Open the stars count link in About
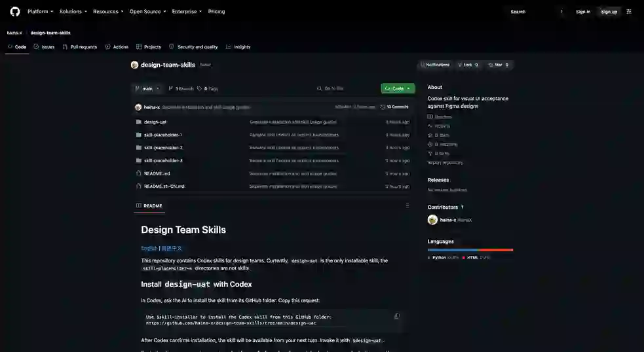Image resolution: width=644 pixels, height=352 pixels. point(439,135)
